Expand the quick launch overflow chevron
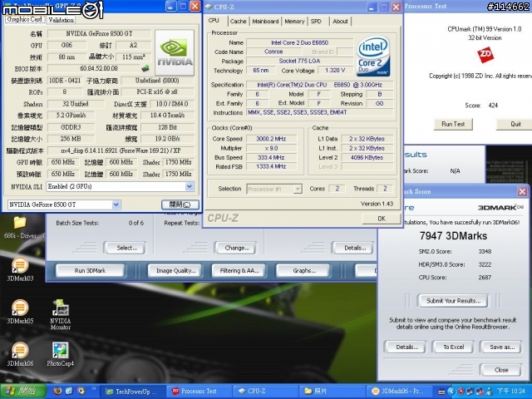Screen dimensions: 532x399 pyautogui.click(x=93, y=389)
